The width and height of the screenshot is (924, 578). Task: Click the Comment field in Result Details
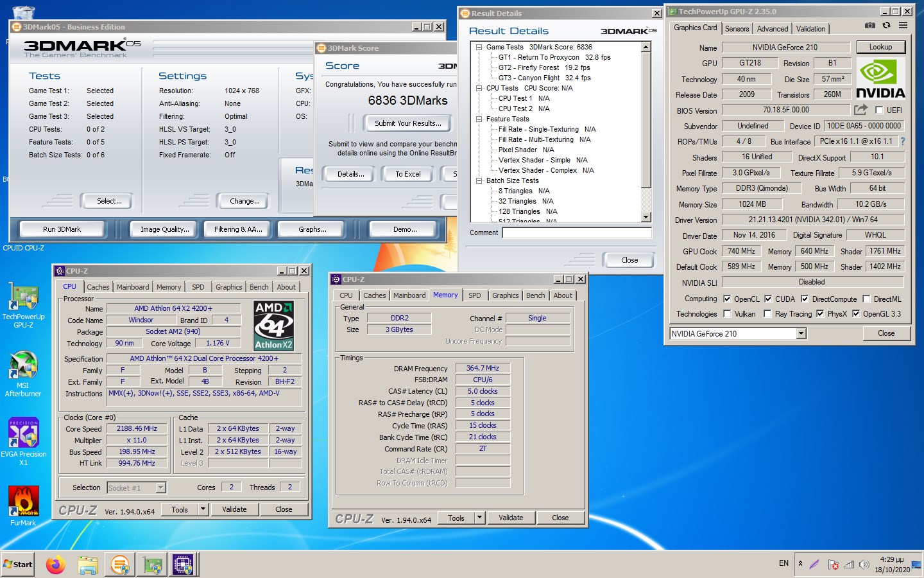point(577,232)
